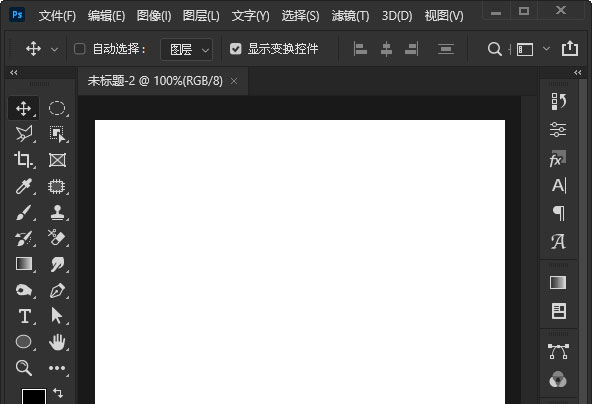Select the Elliptical Marquee tool
This screenshot has width=592, height=404.
click(x=57, y=108)
